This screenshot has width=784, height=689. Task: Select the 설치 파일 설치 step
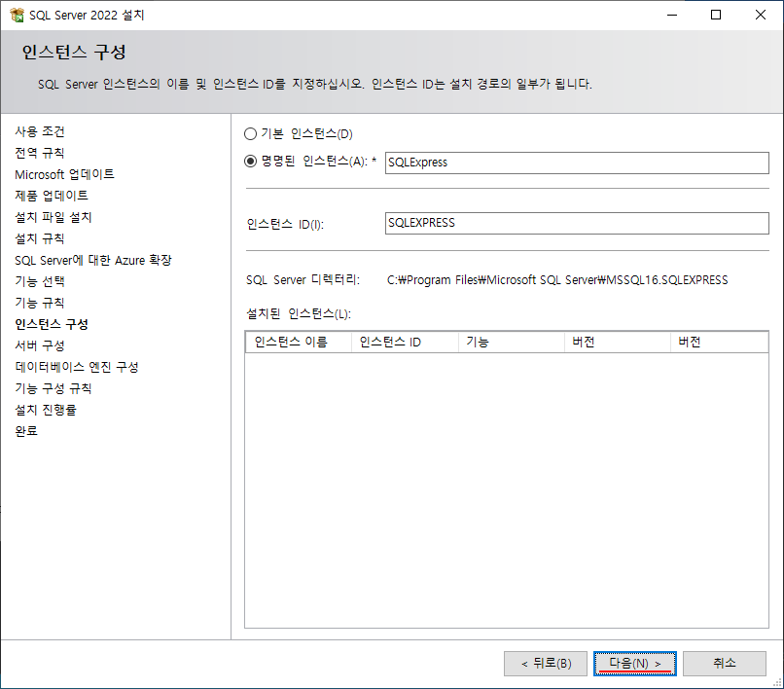(x=53, y=217)
